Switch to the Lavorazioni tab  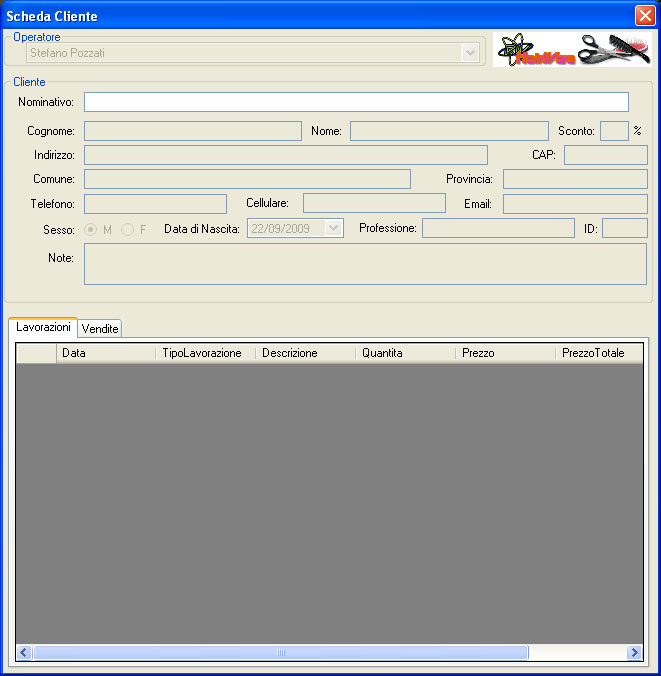43,327
